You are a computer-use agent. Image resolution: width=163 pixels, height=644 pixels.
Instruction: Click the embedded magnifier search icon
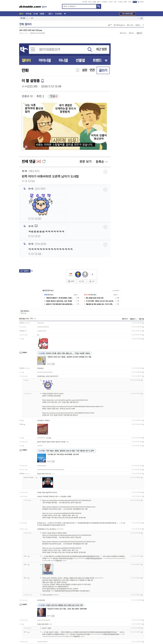(90, 49)
